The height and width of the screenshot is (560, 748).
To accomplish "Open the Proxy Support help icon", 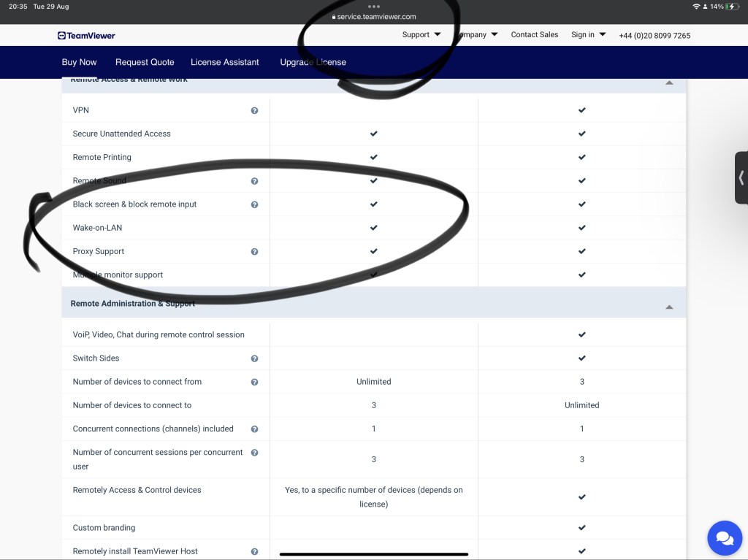I will pyautogui.click(x=255, y=252).
